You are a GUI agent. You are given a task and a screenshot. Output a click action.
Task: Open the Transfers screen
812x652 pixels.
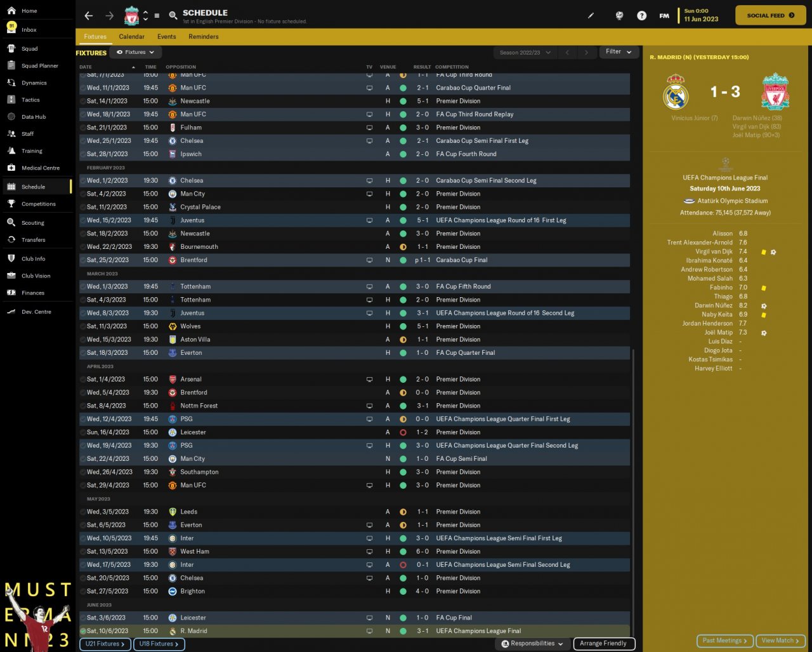37,240
